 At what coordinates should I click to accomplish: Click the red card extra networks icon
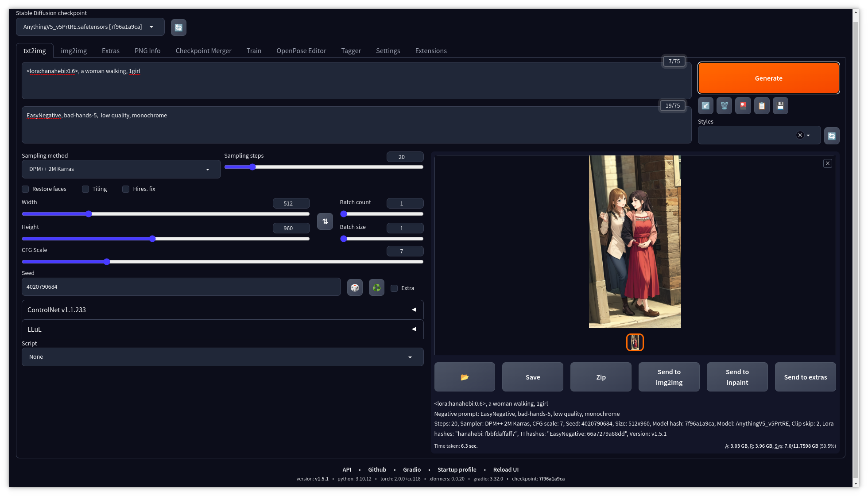(x=743, y=106)
